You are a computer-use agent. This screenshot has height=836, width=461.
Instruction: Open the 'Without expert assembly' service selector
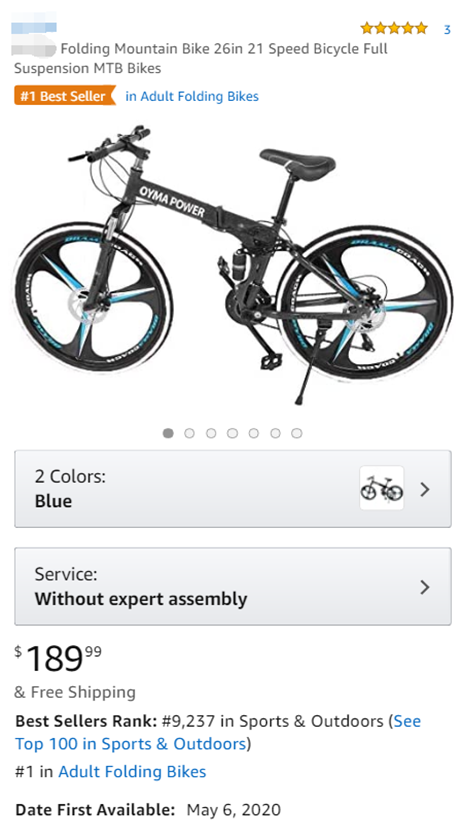(233, 586)
